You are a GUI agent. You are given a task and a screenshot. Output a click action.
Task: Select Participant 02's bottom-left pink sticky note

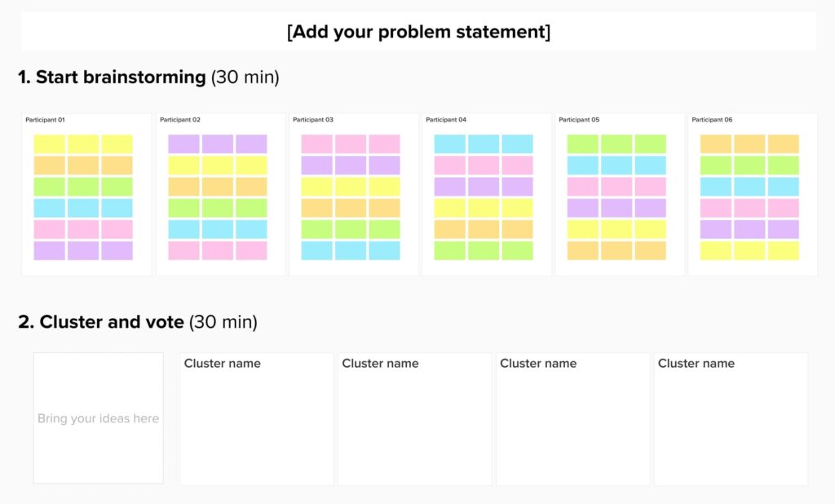tap(183, 250)
